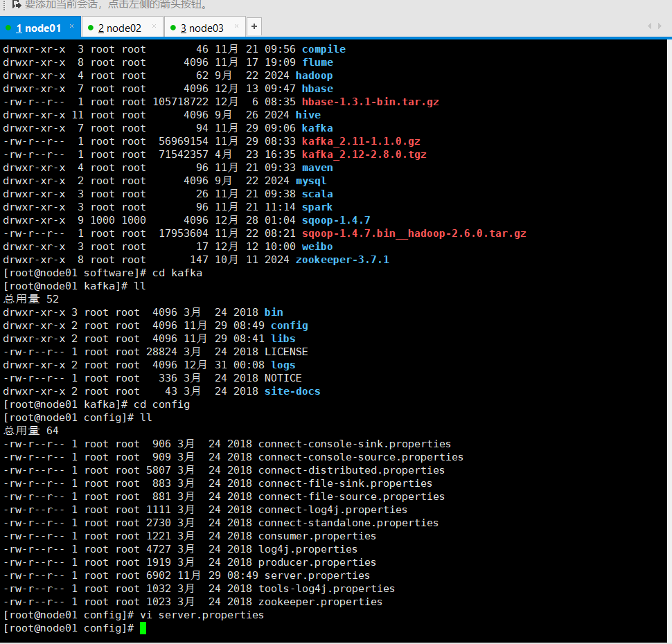The image size is (672, 644).
Task: Select the text hbase-1.3.1-bin.tar.gz
Action: pos(370,102)
